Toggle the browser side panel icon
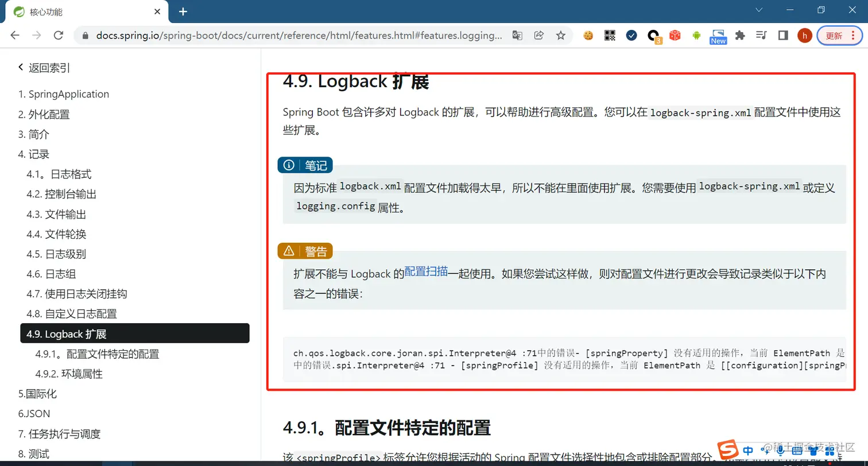The width and height of the screenshot is (868, 466). [783, 36]
